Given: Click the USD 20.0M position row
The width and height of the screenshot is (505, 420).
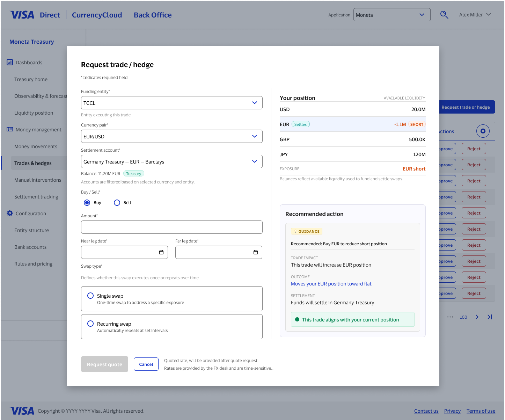Looking at the screenshot, I should (352, 109).
